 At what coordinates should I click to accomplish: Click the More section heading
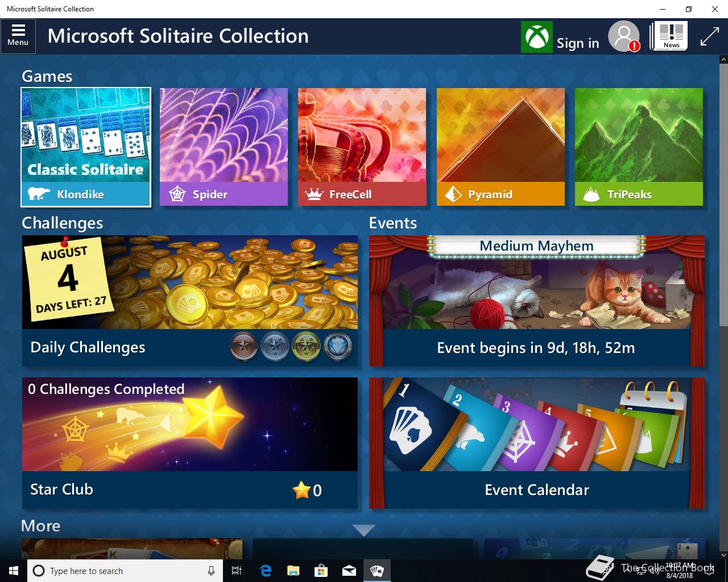click(41, 526)
